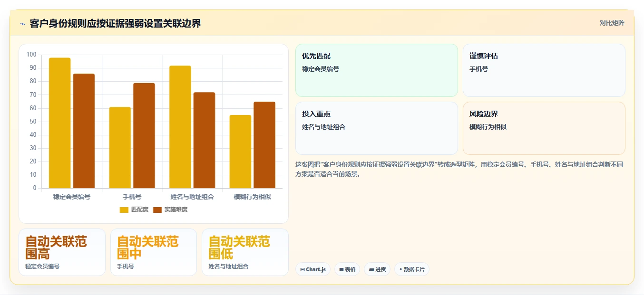Click the yellow bar for 手机号
Image resolution: width=644 pixels, height=295 pixels.
click(x=120, y=148)
